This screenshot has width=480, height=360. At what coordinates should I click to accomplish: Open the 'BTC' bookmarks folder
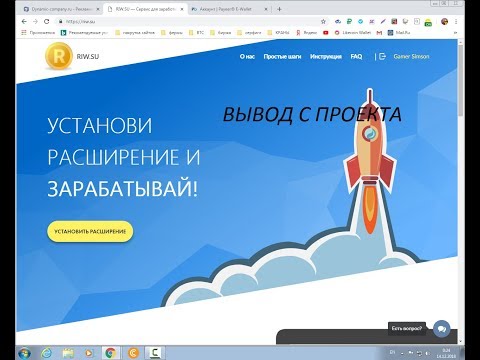coord(196,33)
